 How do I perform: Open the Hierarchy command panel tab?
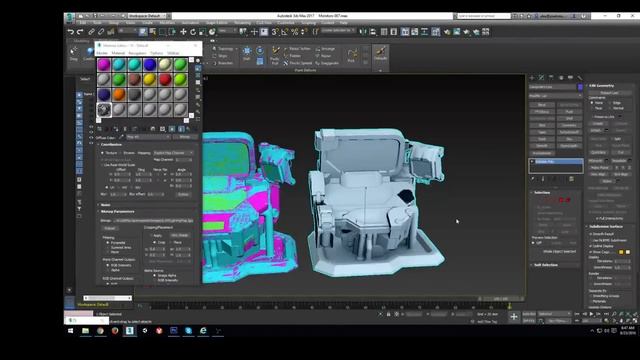551,78
